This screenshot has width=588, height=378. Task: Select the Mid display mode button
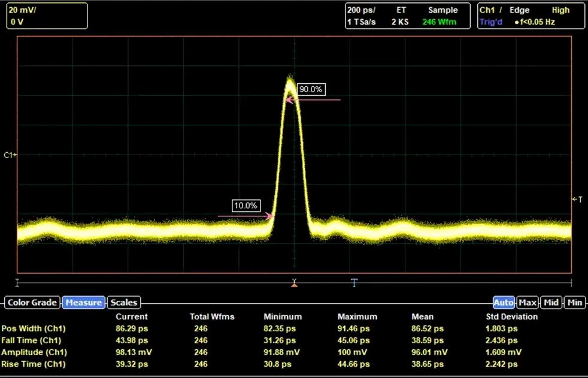[x=551, y=303]
